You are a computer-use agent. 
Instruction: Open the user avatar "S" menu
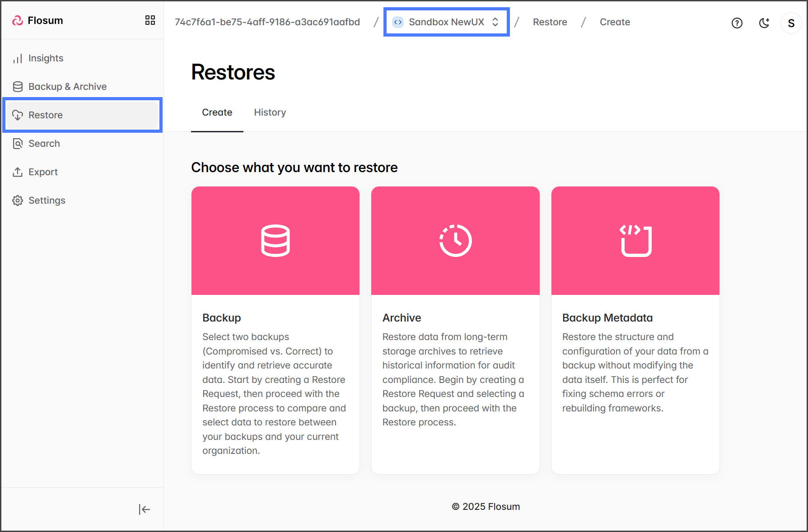(x=791, y=23)
